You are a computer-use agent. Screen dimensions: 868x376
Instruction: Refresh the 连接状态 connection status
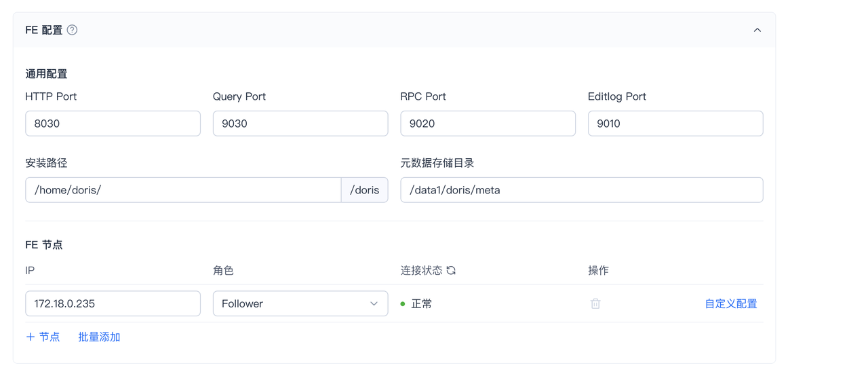point(451,270)
